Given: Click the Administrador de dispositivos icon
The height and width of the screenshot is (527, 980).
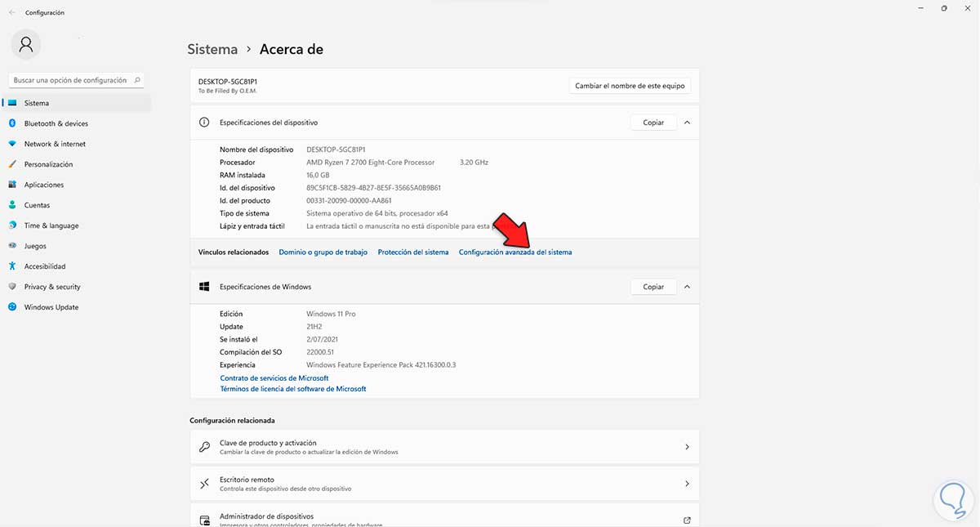Looking at the screenshot, I should 205,520.
